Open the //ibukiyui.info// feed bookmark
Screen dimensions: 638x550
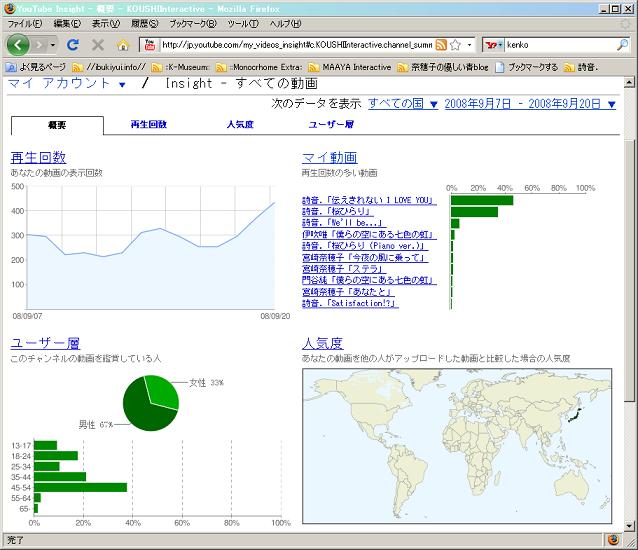coord(109,68)
